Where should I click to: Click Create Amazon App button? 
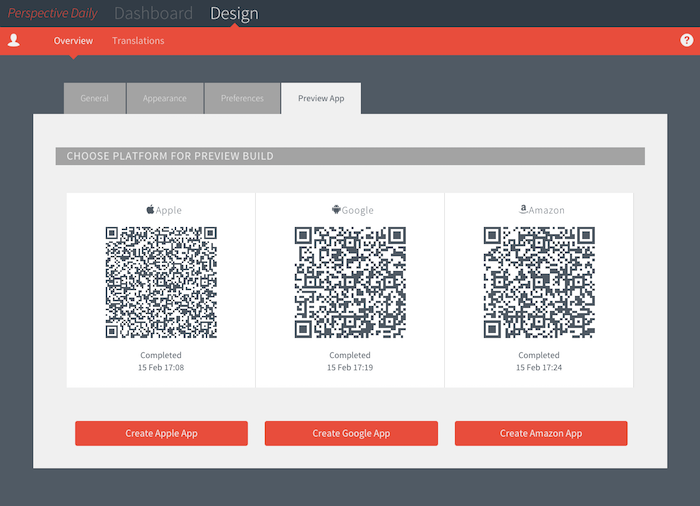tap(541, 433)
